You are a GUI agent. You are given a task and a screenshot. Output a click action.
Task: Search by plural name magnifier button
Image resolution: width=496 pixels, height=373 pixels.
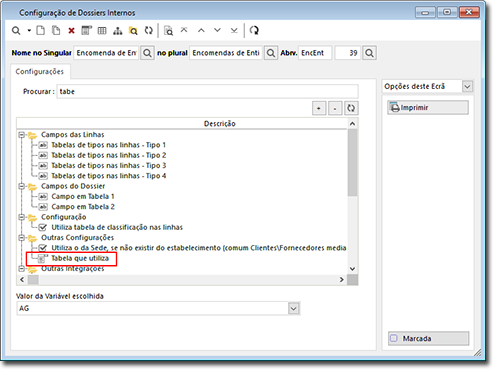271,53
